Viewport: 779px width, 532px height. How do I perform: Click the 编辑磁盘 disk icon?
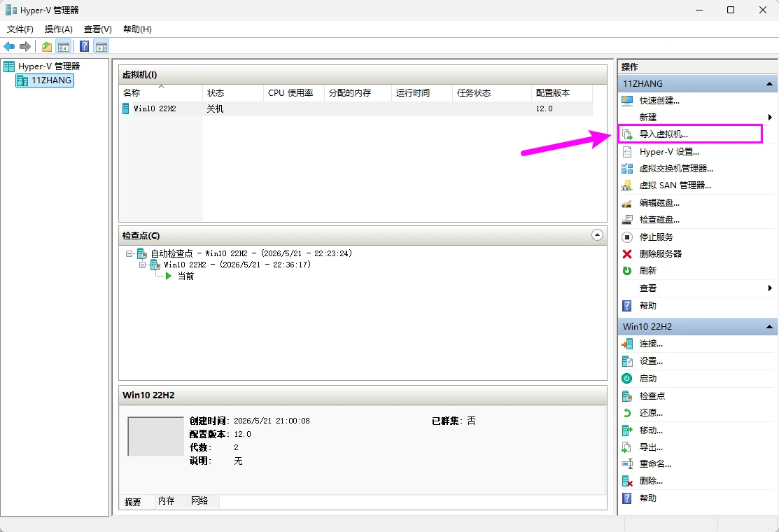(x=627, y=203)
